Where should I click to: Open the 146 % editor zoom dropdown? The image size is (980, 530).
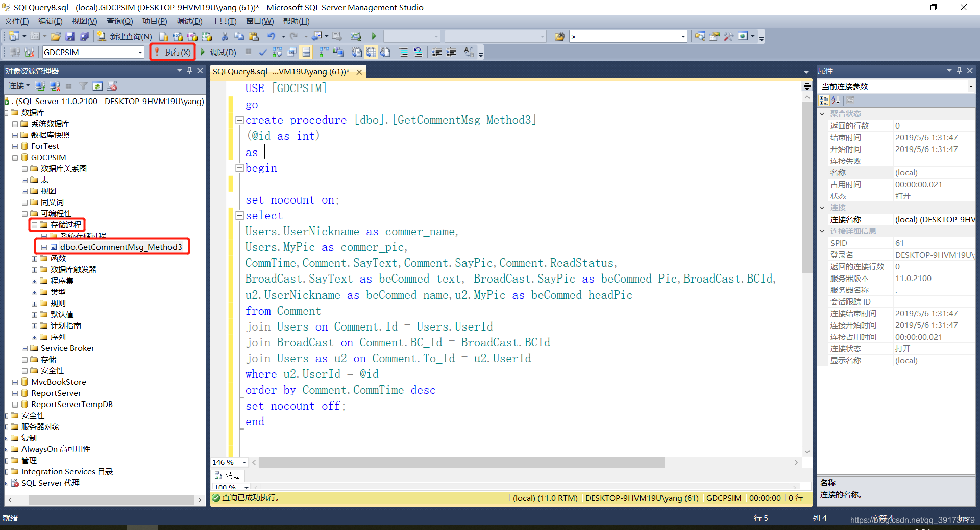tap(244, 462)
